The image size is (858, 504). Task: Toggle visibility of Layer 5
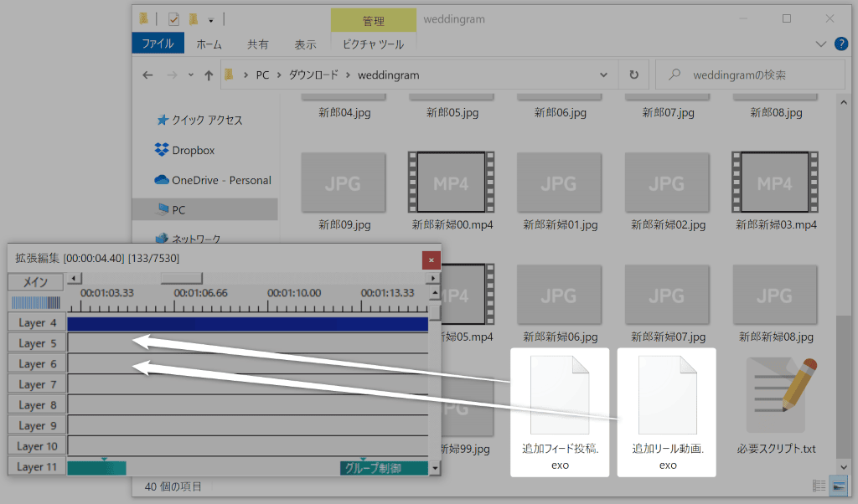click(37, 343)
